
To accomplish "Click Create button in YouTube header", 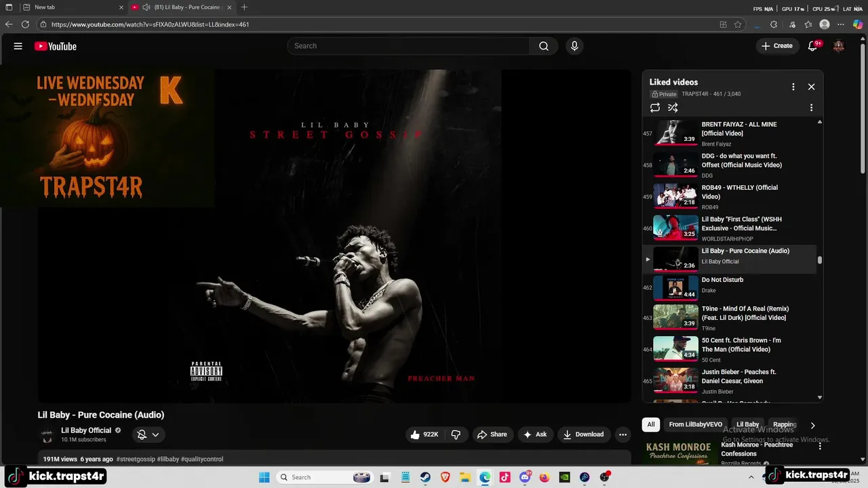I will tap(777, 46).
